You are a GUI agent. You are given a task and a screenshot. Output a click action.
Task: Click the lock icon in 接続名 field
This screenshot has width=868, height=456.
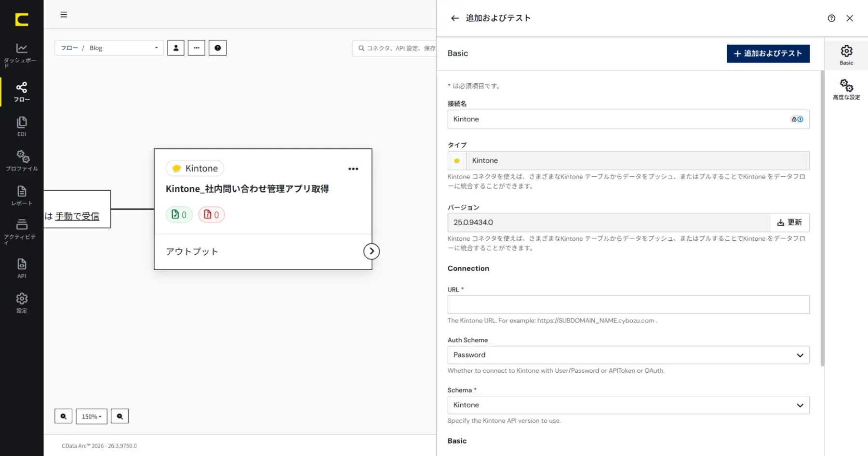pos(794,119)
